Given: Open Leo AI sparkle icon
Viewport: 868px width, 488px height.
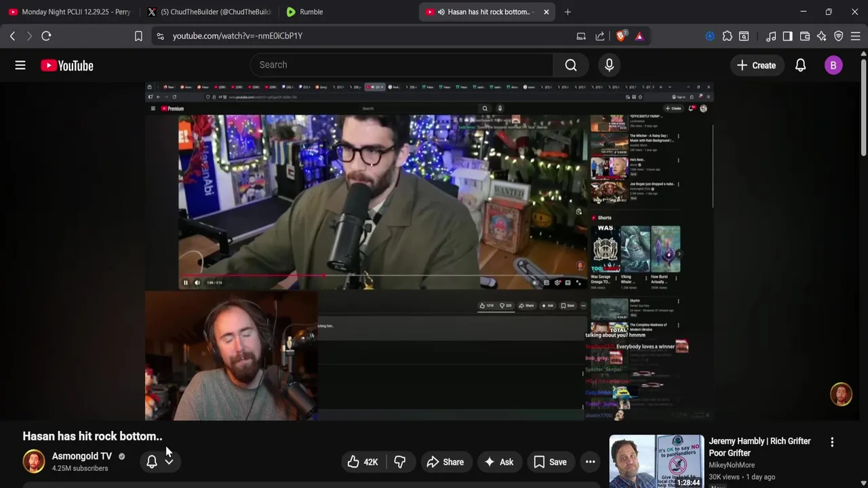Looking at the screenshot, I should (x=822, y=36).
